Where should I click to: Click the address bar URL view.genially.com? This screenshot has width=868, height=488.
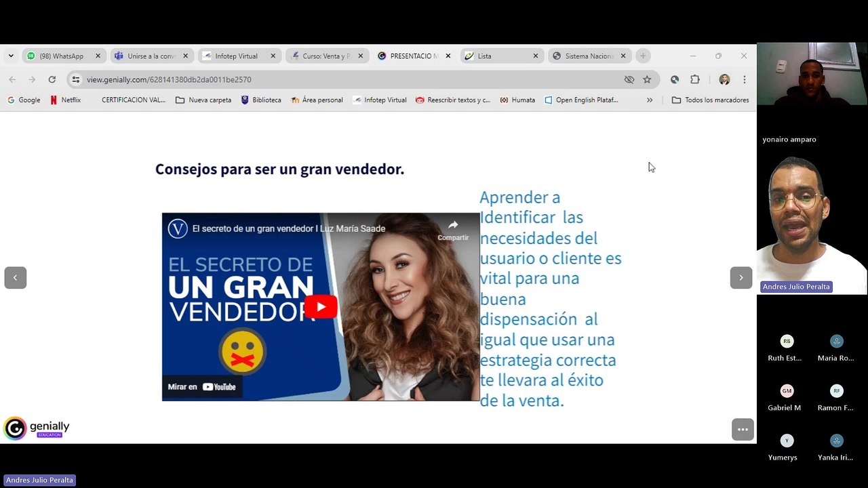(169, 79)
